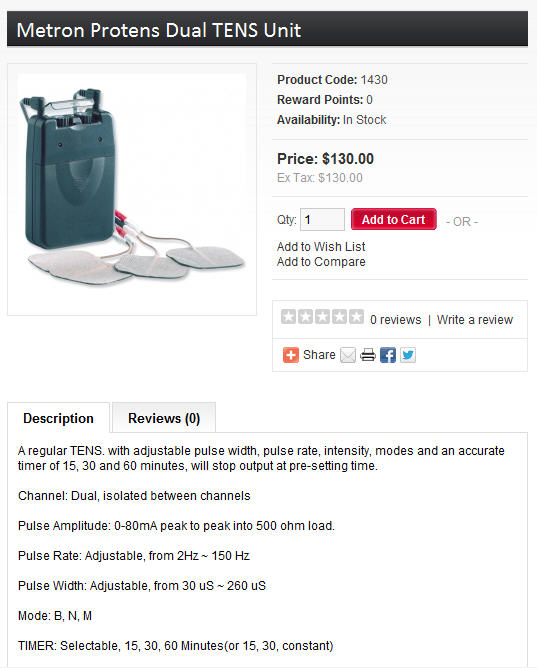Click the first rating star
Image resolution: width=537 pixels, height=668 pixels.
(x=288, y=317)
